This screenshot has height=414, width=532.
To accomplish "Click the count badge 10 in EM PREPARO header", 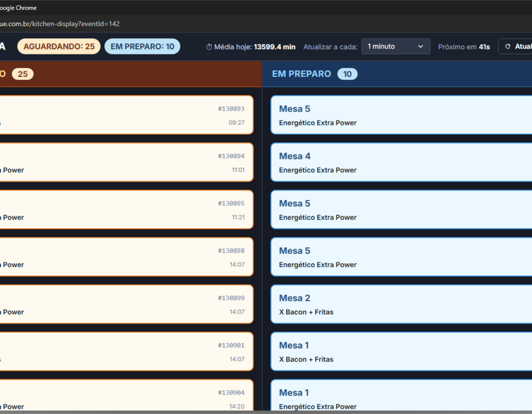I will coord(347,74).
